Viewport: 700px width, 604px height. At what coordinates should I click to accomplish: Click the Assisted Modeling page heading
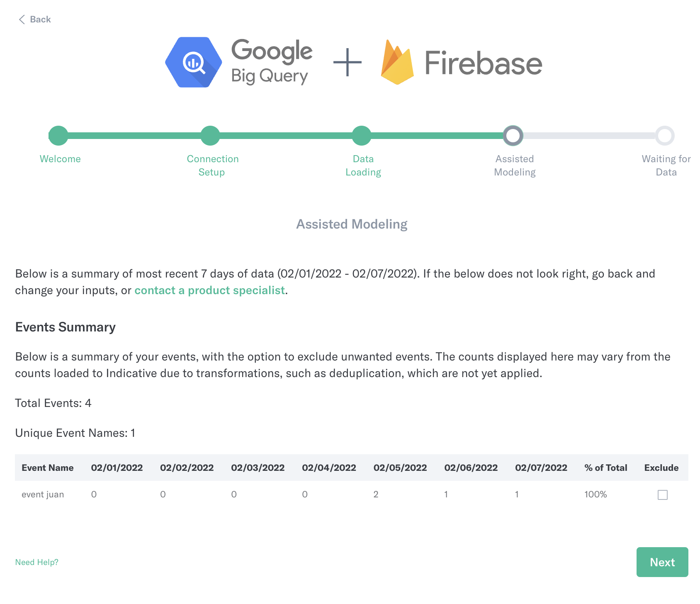pos(352,224)
